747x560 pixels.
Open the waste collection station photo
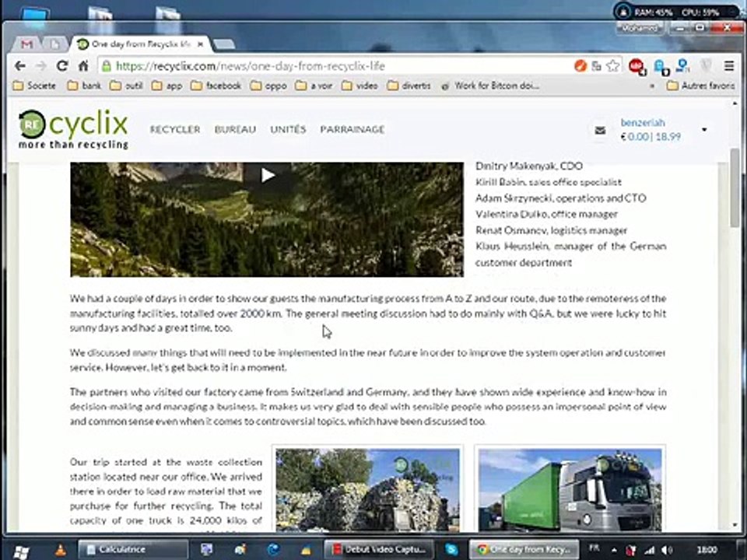click(x=367, y=489)
